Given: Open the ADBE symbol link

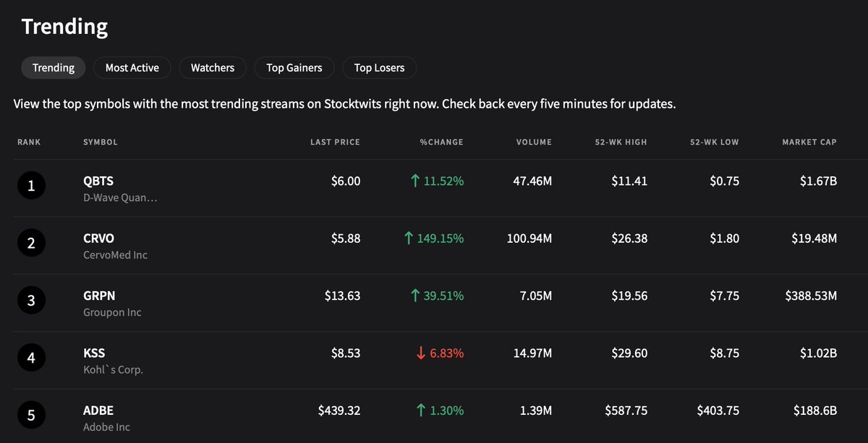Looking at the screenshot, I should click(x=98, y=410).
